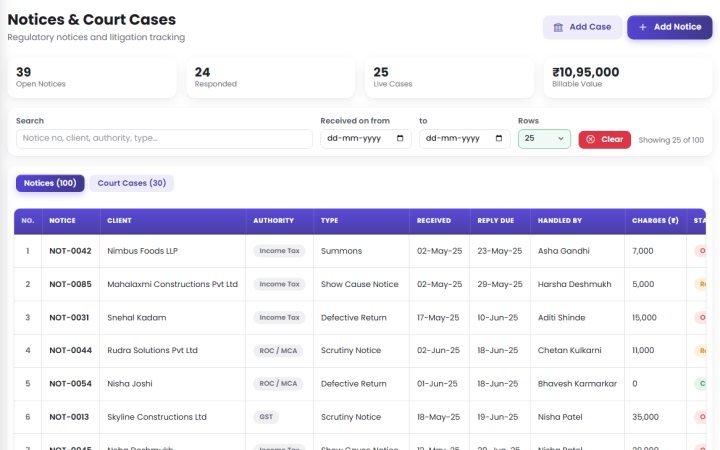The height and width of the screenshot is (450, 720).
Task: Click GST badge in NOT-0013 row
Action: (266, 417)
